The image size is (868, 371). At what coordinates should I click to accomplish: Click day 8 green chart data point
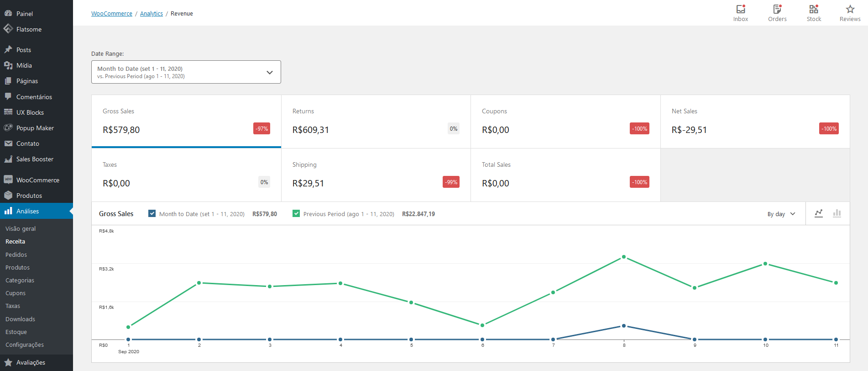[624, 257]
